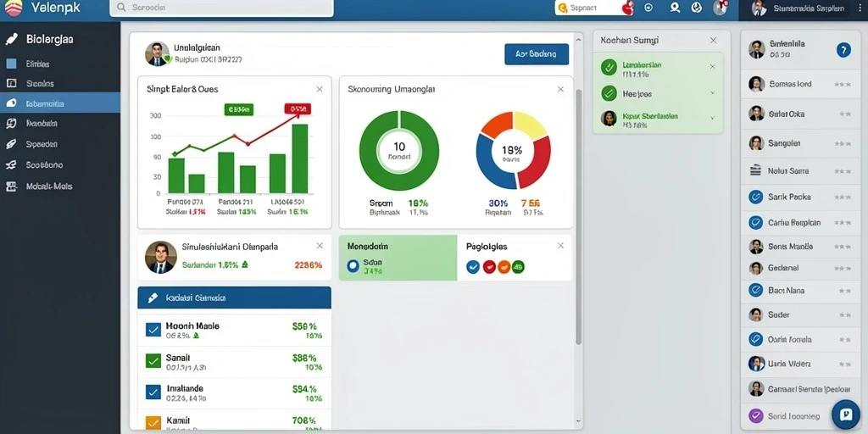
Task: Click the scroll-down arrow of the main panel
Action: (578, 422)
